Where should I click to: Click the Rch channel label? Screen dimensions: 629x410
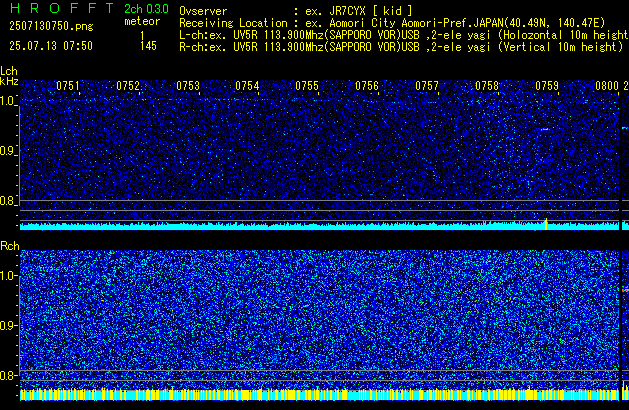pyautogui.click(x=10, y=246)
